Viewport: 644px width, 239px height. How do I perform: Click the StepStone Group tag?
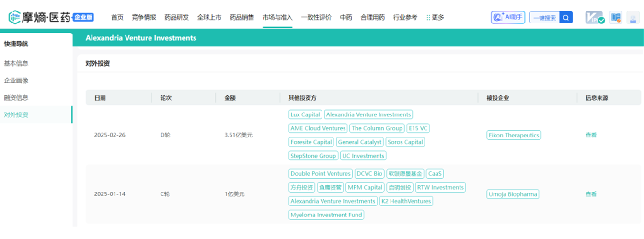point(313,156)
